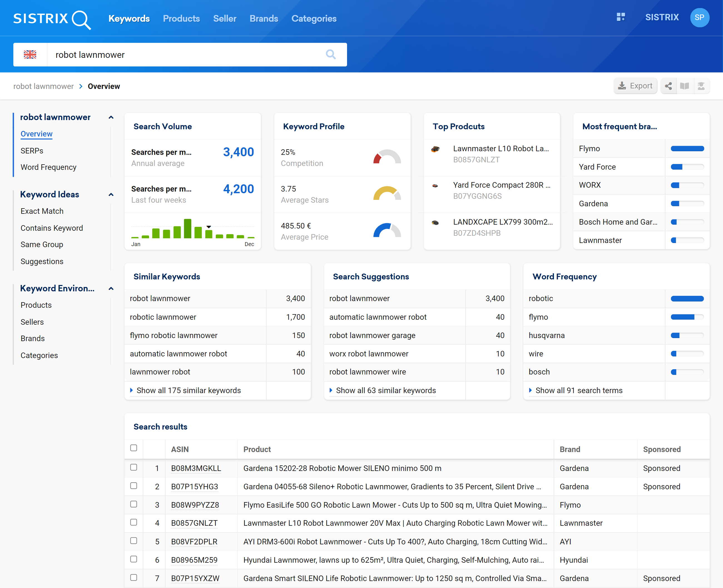The image size is (723, 588).
Task: Open the Brands top navigation tab
Action: [264, 19]
